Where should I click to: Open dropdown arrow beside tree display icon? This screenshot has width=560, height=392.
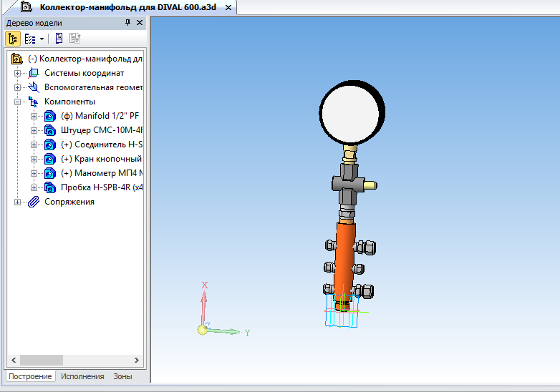pos(42,39)
